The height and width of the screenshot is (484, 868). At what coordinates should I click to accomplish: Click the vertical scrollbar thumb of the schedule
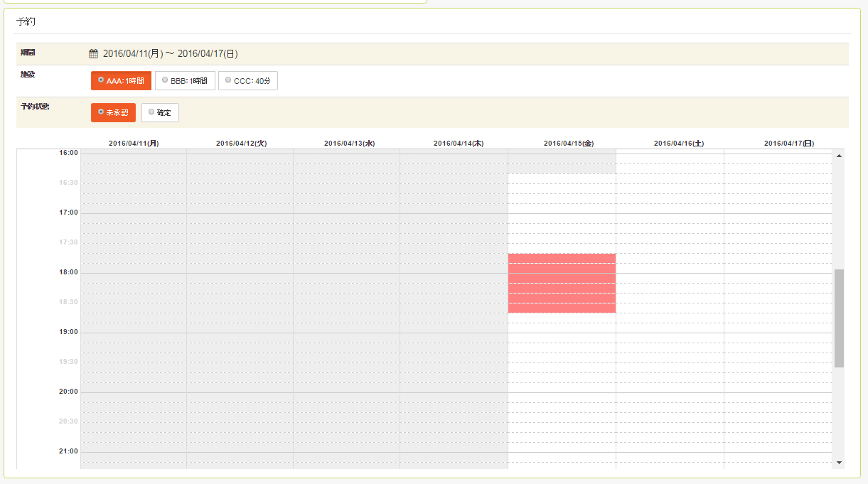coord(839,318)
